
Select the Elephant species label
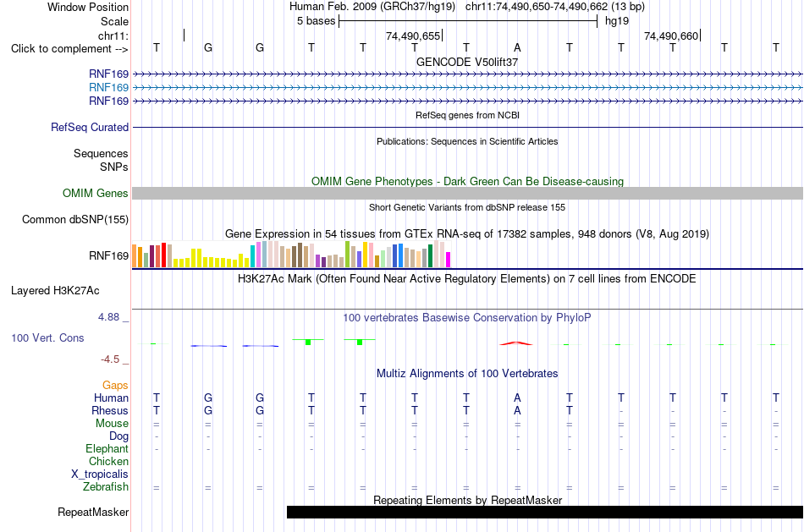tap(107, 448)
